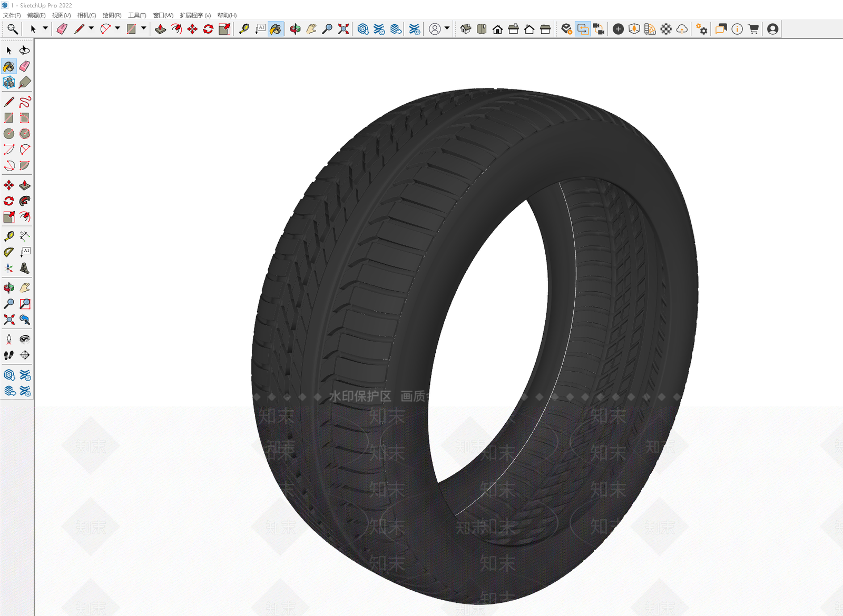
Task: Expand the Select tool dropdown arrow
Action: coord(45,28)
